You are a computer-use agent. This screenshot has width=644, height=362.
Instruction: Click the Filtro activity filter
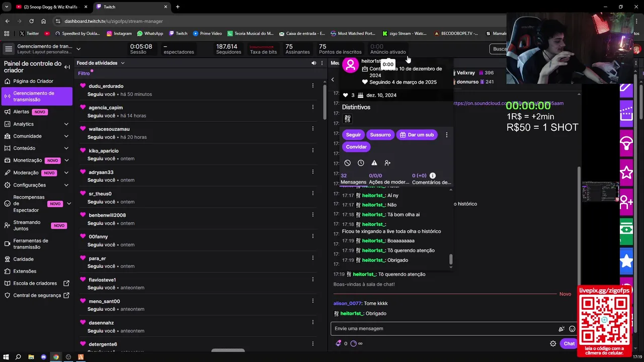point(84,73)
